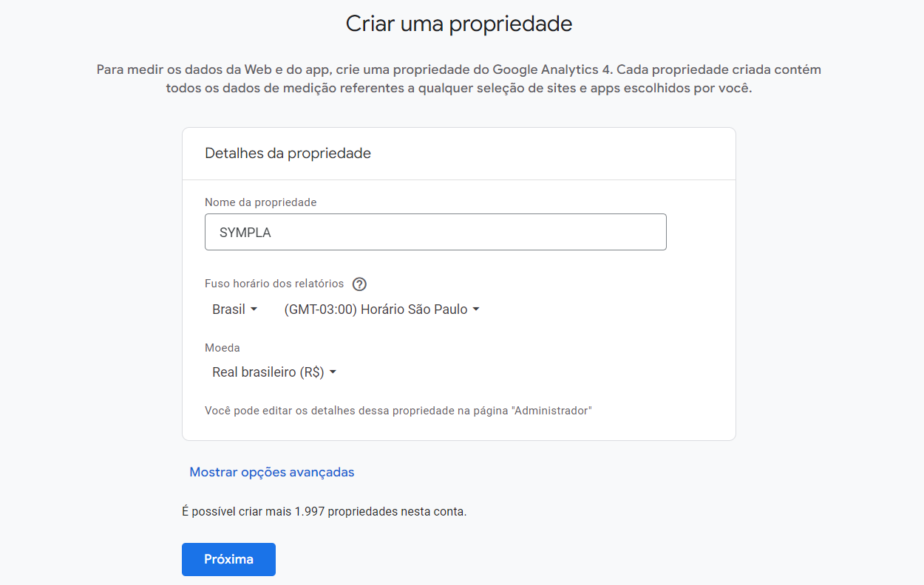Open the Real brasileiro currency dropdown

[x=274, y=372]
